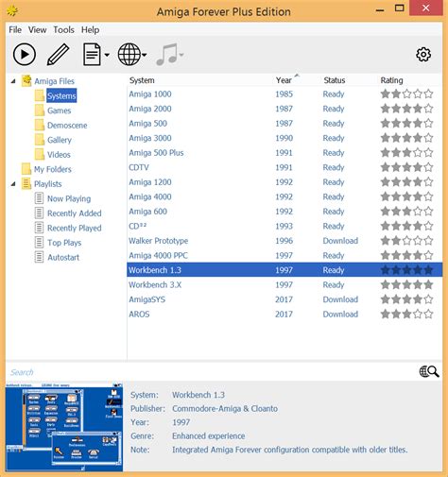
Task: Select the Amiga 500 Plus entry
Action: pos(156,153)
